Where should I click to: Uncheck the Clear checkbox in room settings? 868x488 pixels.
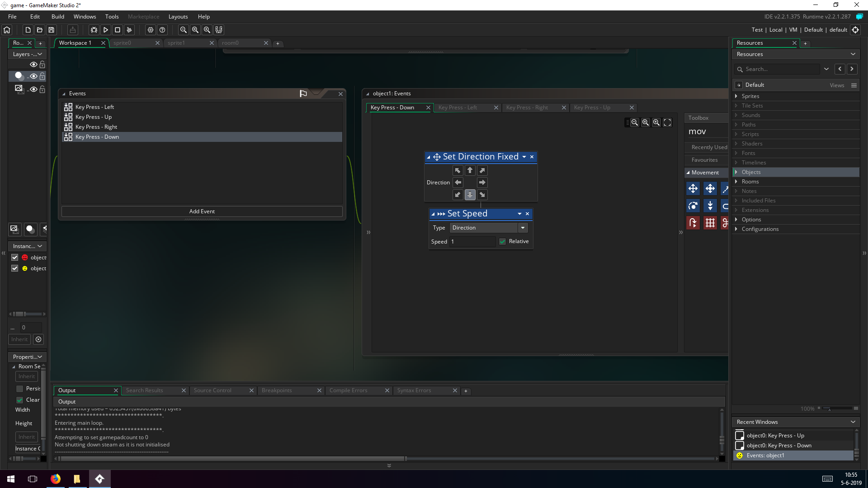tap(19, 400)
